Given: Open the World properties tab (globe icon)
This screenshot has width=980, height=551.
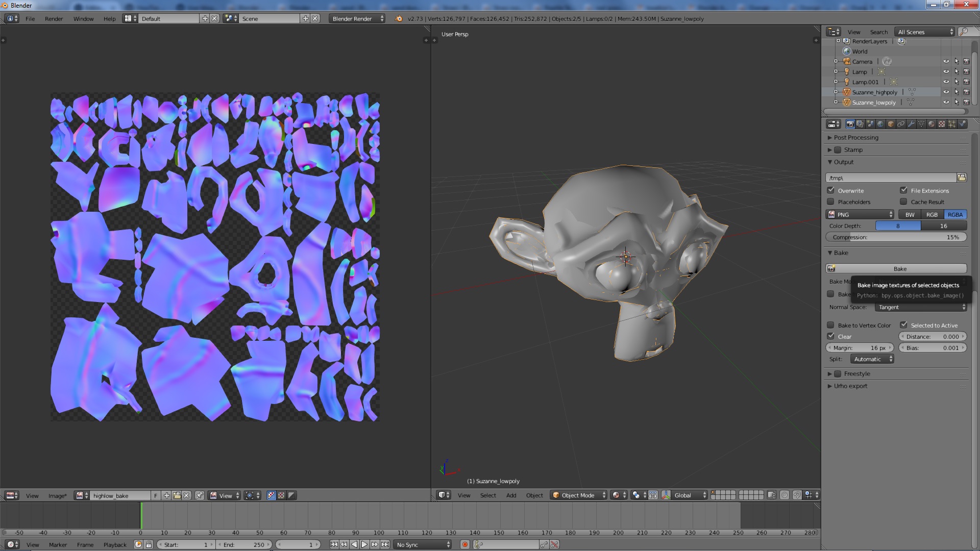Looking at the screenshot, I should pyautogui.click(x=880, y=124).
